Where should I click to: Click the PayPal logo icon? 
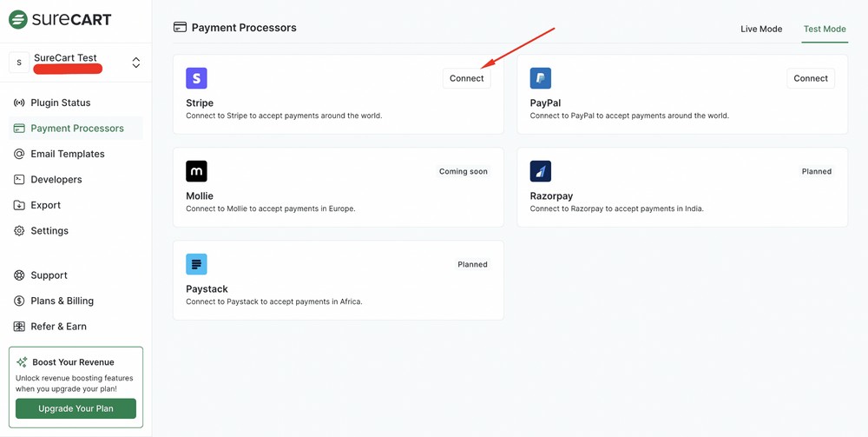coord(541,78)
